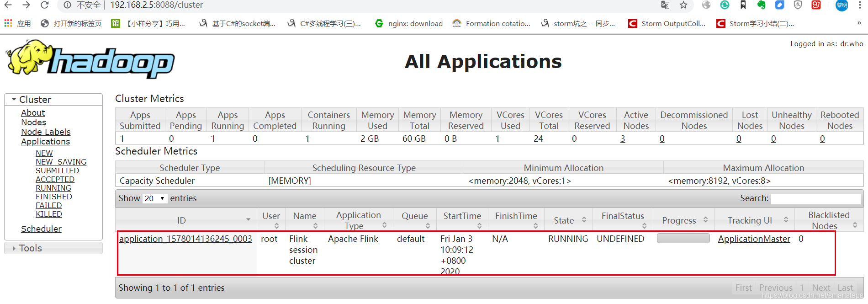Sort the table by State column
Image resolution: width=868 pixels, height=304 pixels.
pyautogui.click(x=568, y=220)
